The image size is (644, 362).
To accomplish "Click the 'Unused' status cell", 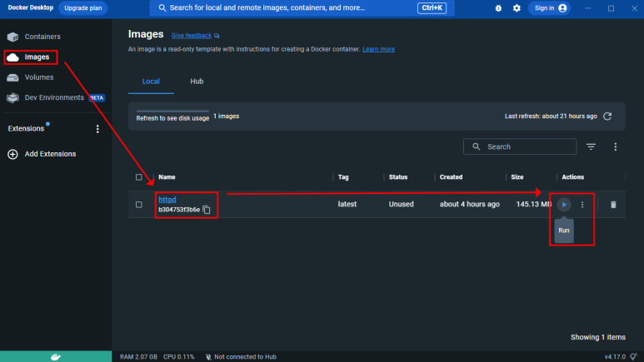I will 402,204.
